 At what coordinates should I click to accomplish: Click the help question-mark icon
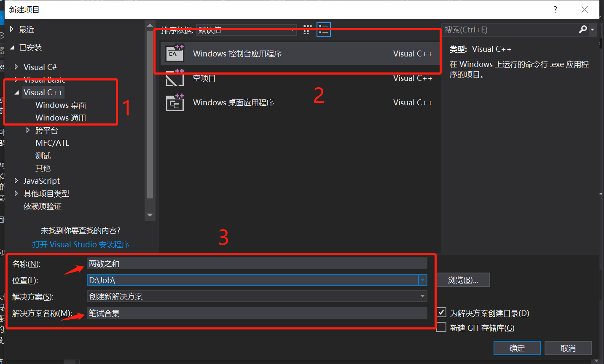point(555,9)
